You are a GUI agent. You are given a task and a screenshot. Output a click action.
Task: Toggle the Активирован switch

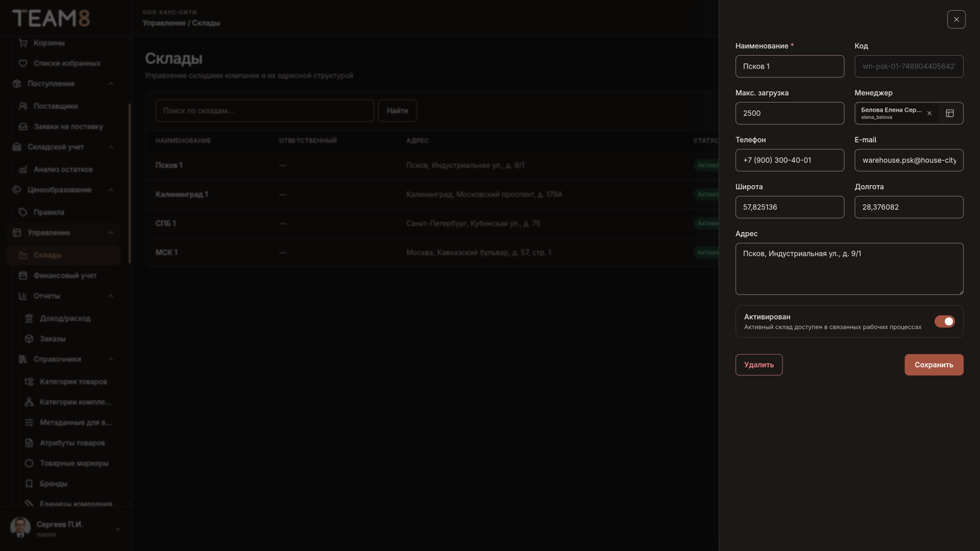click(945, 321)
